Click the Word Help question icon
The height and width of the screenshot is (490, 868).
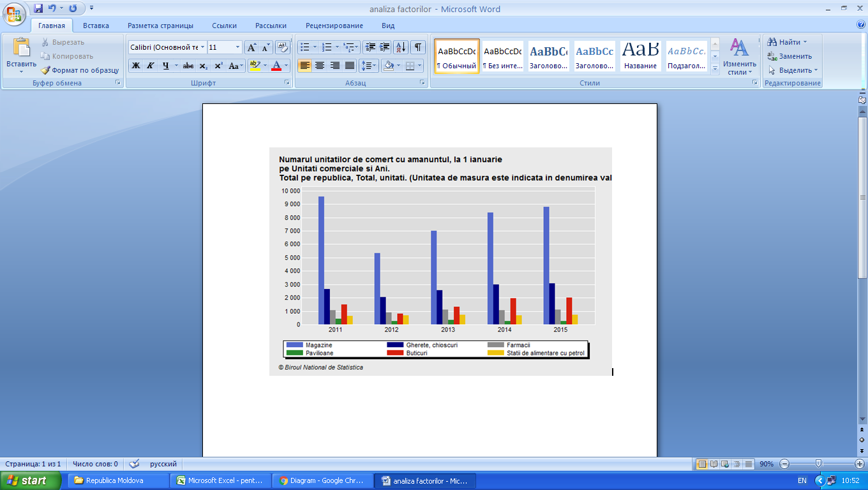coord(860,25)
